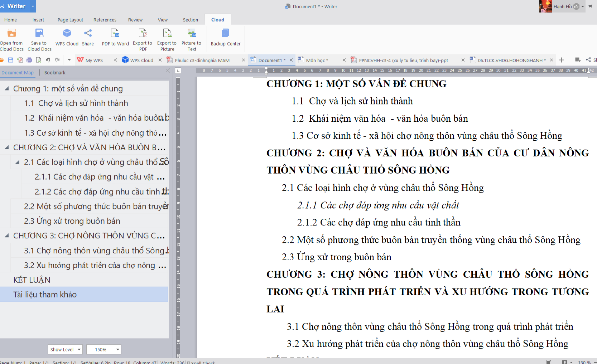
Task: Close the Document Map pane
Action: [168, 71]
